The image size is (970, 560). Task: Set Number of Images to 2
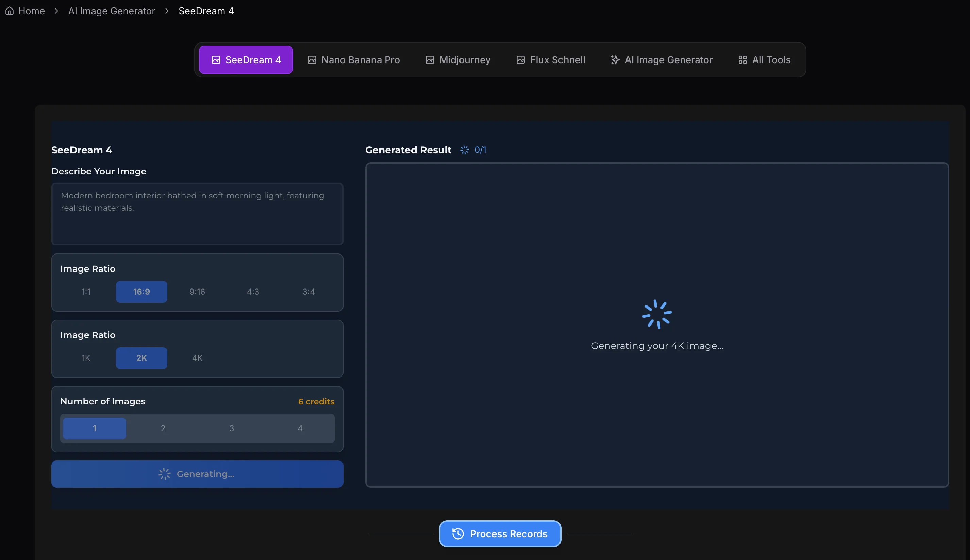coord(163,428)
